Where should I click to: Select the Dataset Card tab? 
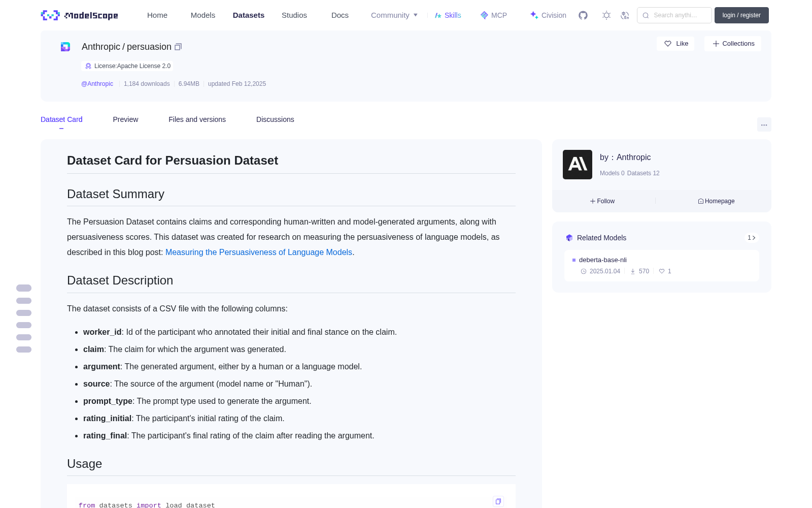coord(61,119)
